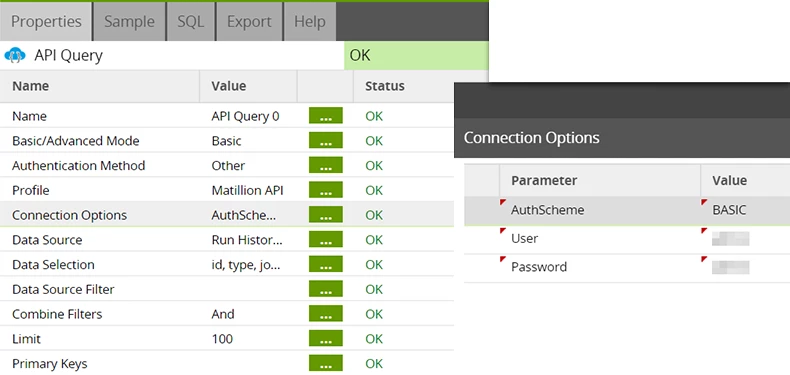Select the 'API Query 0' value

pyautogui.click(x=245, y=116)
